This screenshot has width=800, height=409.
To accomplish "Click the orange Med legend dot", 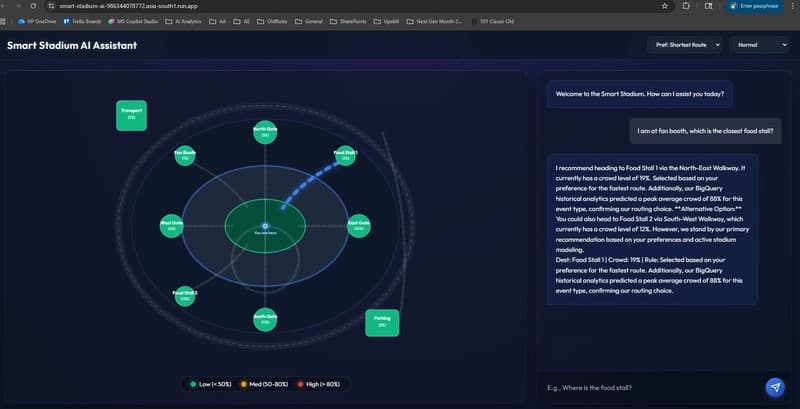I will click(x=243, y=384).
